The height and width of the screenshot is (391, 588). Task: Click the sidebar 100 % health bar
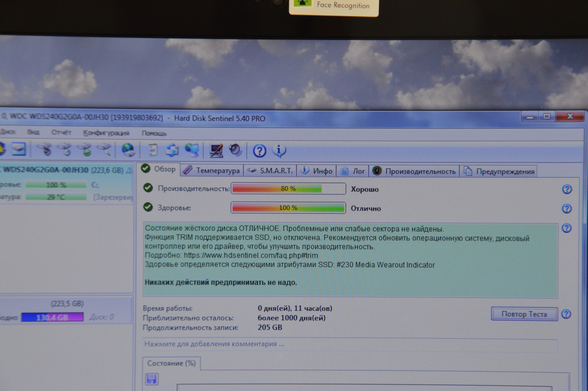click(x=56, y=185)
